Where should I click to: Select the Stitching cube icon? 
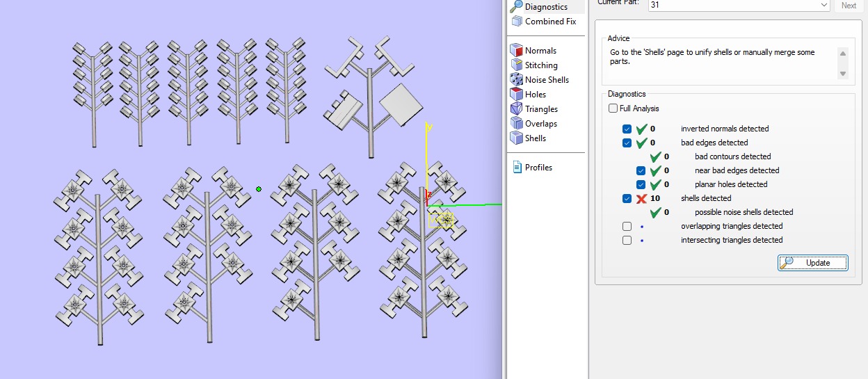(x=517, y=65)
